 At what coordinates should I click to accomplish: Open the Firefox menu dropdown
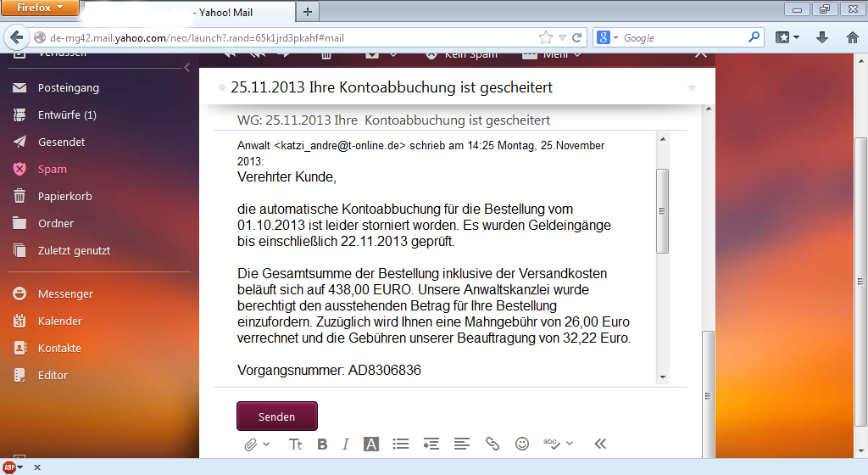coord(40,8)
